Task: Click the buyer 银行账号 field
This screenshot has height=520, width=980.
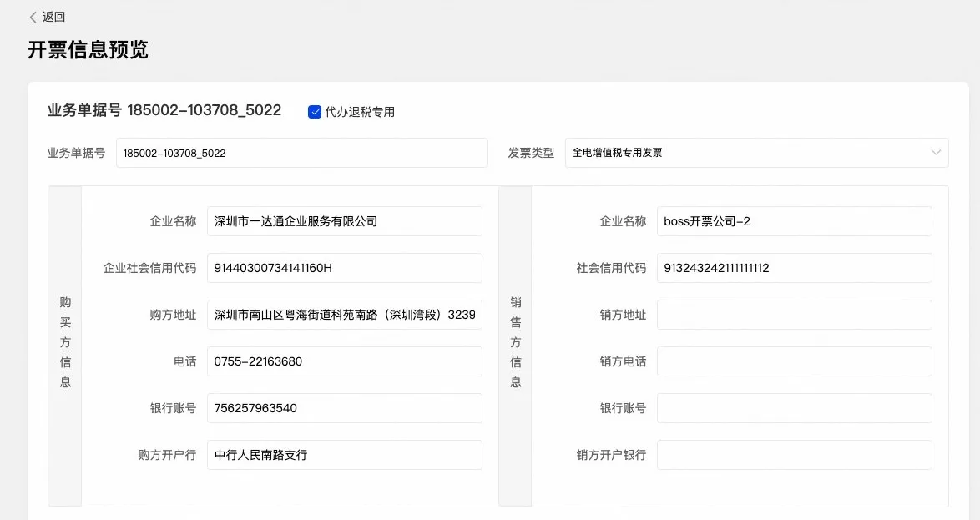Action: pos(344,408)
